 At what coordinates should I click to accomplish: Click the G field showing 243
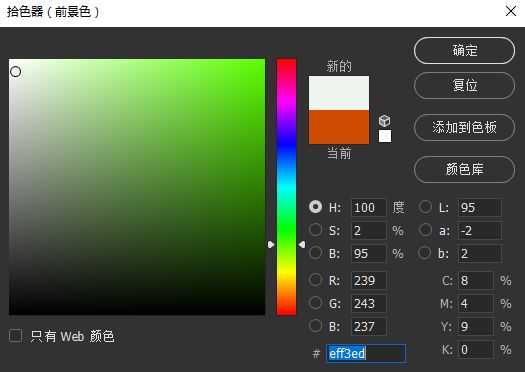pyautogui.click(x=369, y=303)
